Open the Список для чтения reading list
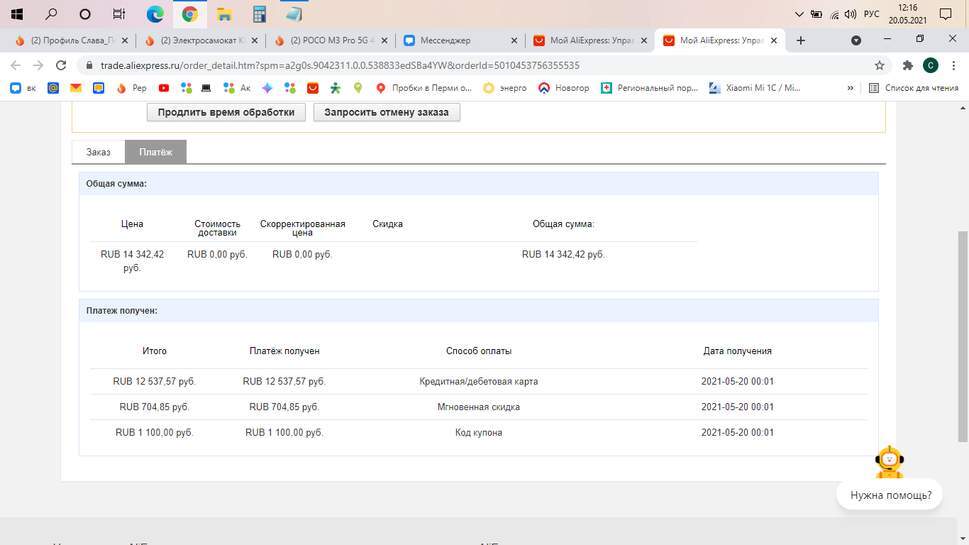This screenshot has width=969, height=545. 913,88
